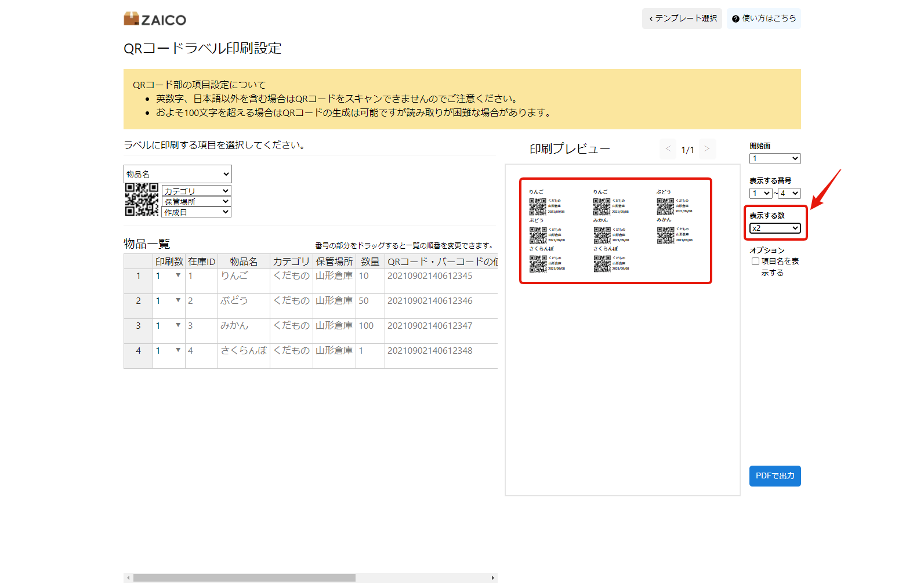
Task: Open the 開始面 dropdown
Action: [775, 158]
